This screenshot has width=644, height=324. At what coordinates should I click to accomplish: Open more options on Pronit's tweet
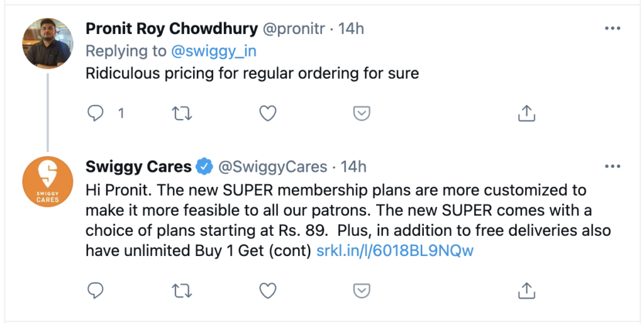(612, 29)
